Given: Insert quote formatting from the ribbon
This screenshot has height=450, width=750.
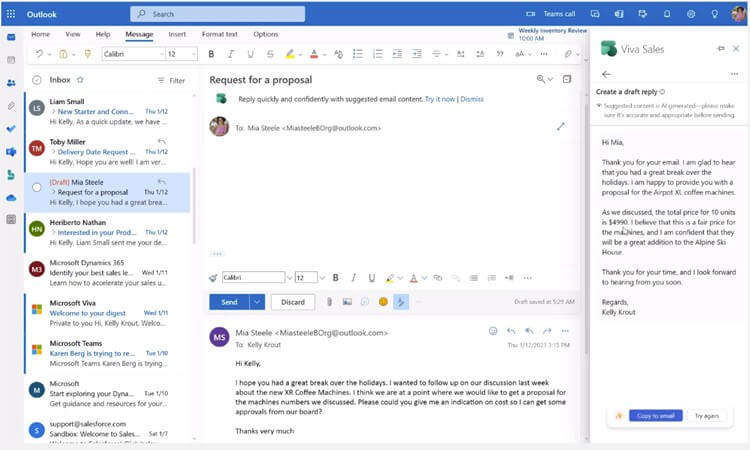Looking at the screenshot, I should coord(500,54).
